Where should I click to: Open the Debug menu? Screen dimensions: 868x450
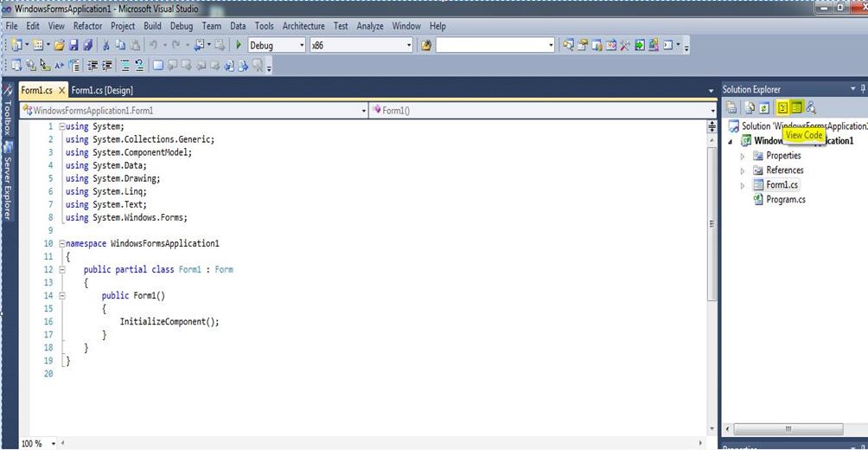coord(182,26)
